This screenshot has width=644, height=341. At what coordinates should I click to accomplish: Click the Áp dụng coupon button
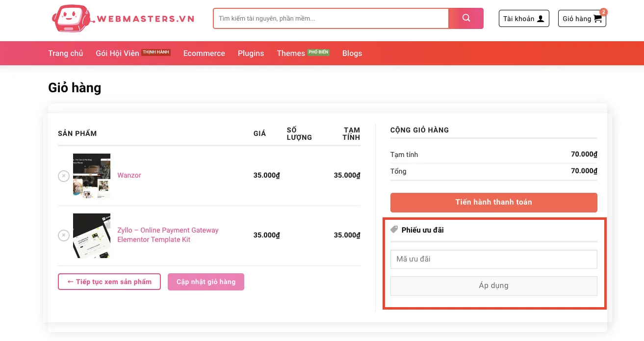click(493, 286)
